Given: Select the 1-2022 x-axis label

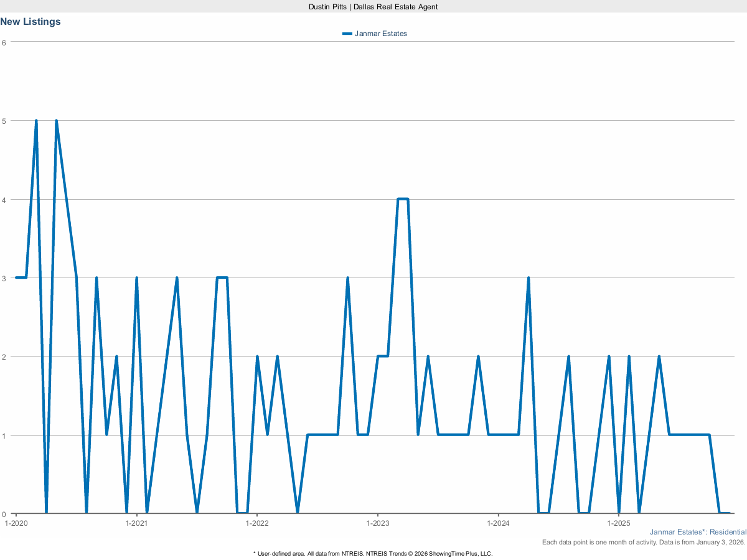Looking at the screenshot, I should click(256, 523).
